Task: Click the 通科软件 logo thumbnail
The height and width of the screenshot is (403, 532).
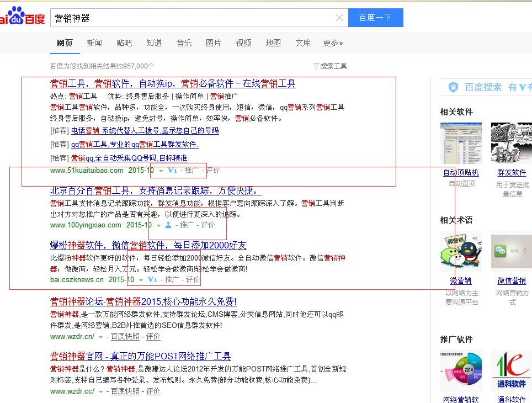Action: pyautogui.click(x=510, y=370)
